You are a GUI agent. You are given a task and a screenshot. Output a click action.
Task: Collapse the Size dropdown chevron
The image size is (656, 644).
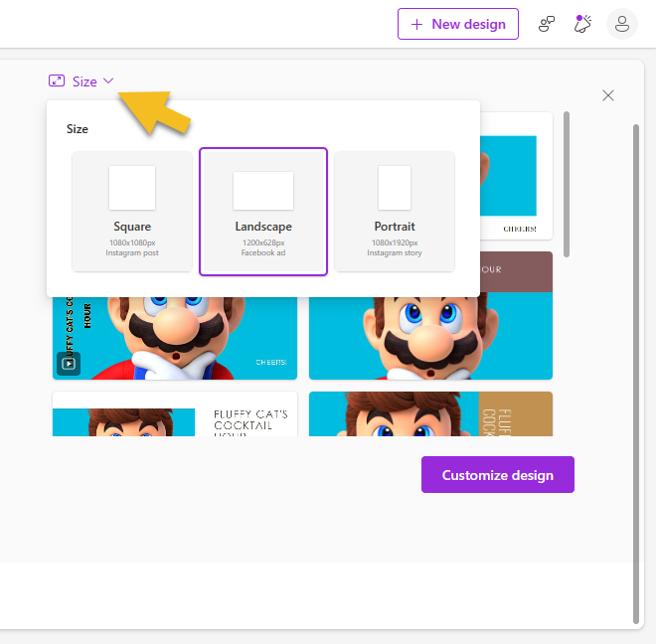pyautogui.click(x=109, y=81)
